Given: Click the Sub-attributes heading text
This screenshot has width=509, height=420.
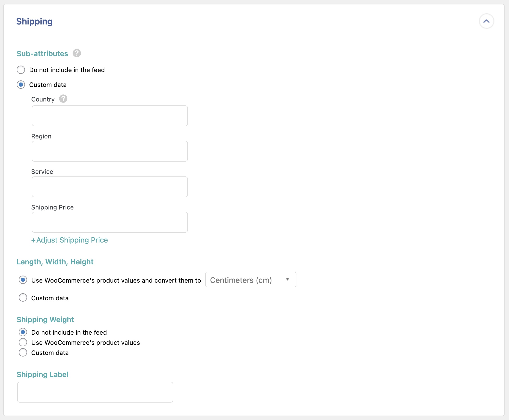Looking at the screenshot, I should (x=42, y=54).
